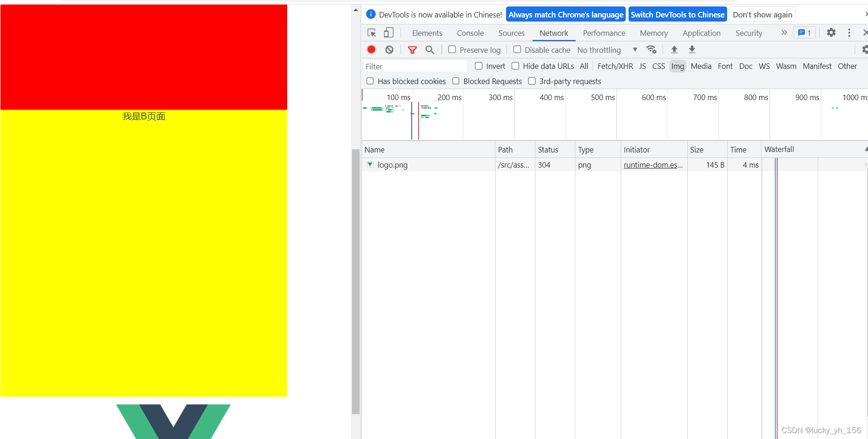Click Switch DevTools to Chinese button
The width and height of the screenshot is (868, 439).
[x=678, y=15]
